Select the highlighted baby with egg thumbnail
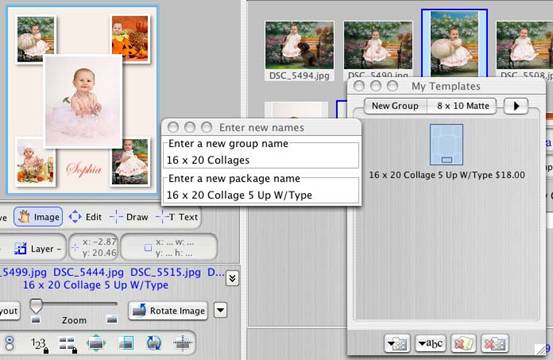Viewport: 553px width, 360px height. click(x=455, y=43)
